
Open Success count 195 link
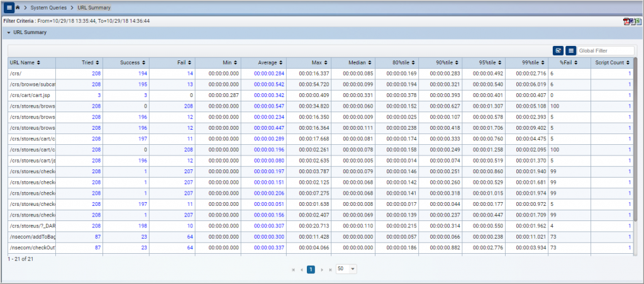[143, 84]
